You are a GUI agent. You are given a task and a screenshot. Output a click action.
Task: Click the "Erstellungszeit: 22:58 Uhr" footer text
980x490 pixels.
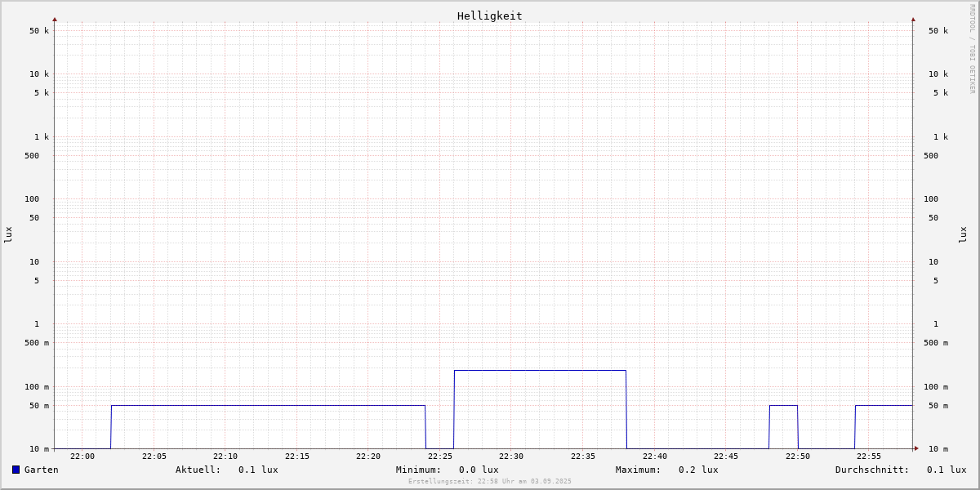[462, 482]
